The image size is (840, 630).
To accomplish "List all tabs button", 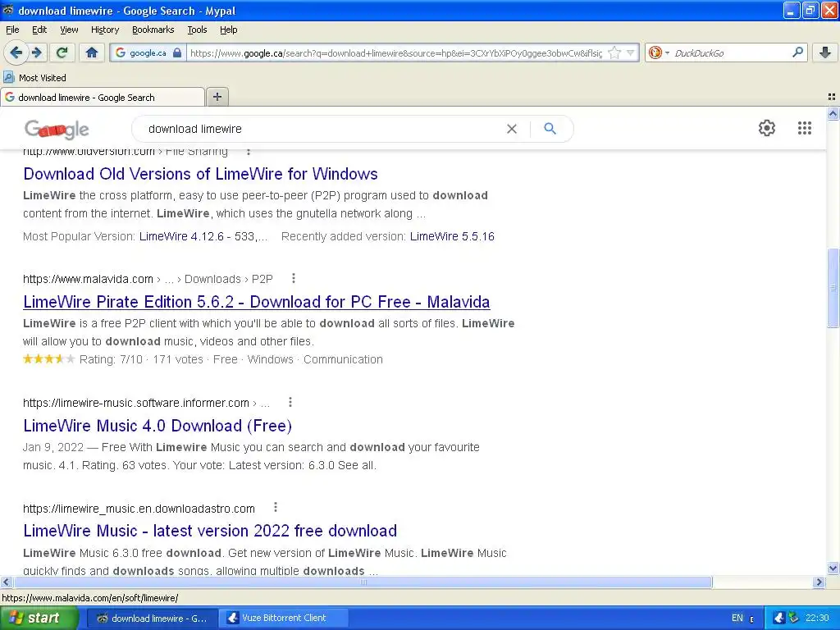I will click(832, 97).
